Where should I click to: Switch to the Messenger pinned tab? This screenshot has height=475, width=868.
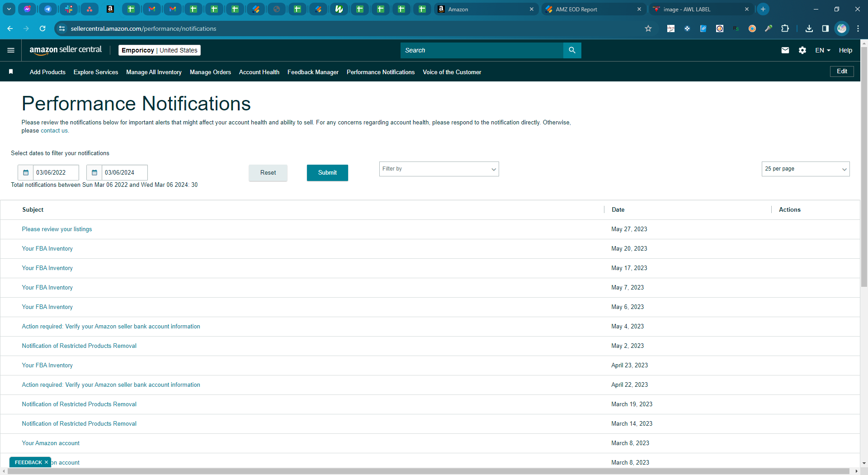pos(27,9)
